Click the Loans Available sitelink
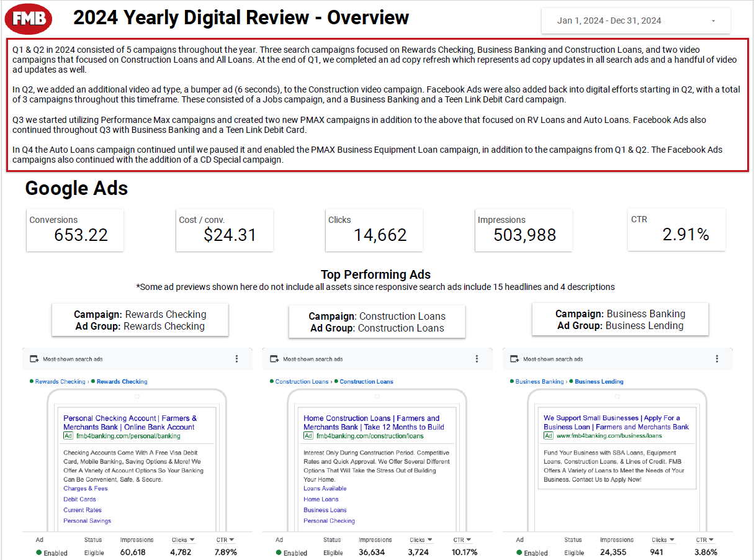This screenshot has width=754, height=560. click(325, 489)
